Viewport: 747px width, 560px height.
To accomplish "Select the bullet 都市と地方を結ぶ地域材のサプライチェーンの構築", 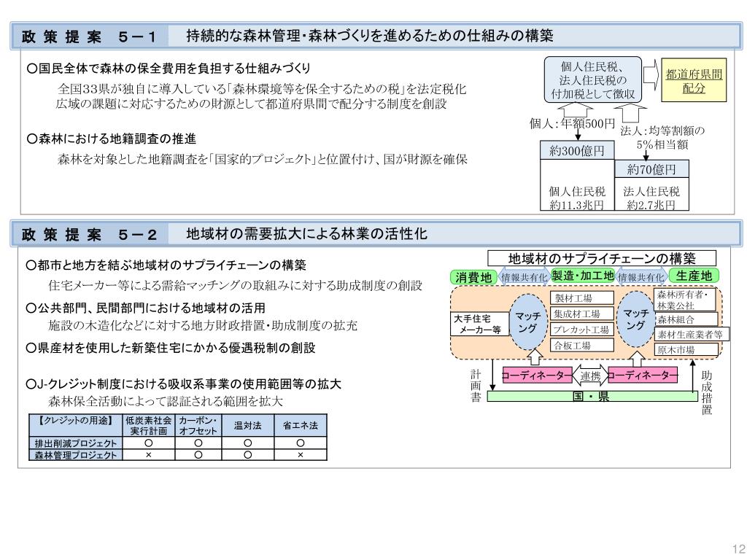I will point(166,265).
